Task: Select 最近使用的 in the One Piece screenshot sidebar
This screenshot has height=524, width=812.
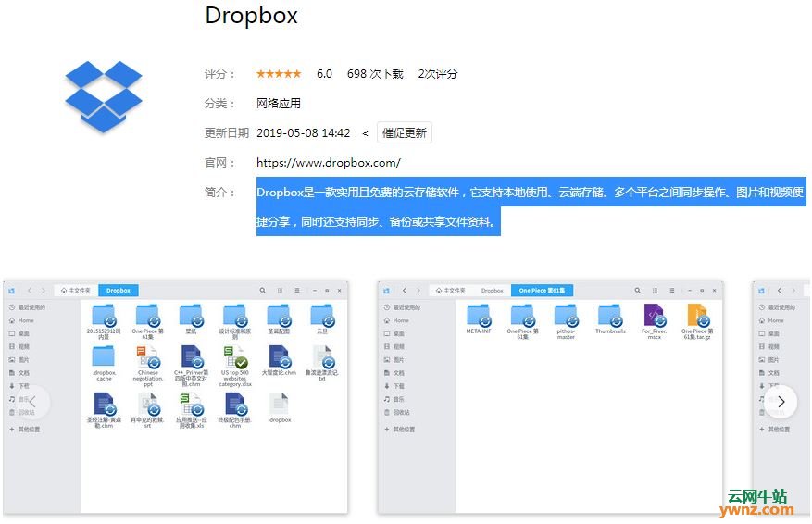Action: pyautogui.click(x=403, y=307)
